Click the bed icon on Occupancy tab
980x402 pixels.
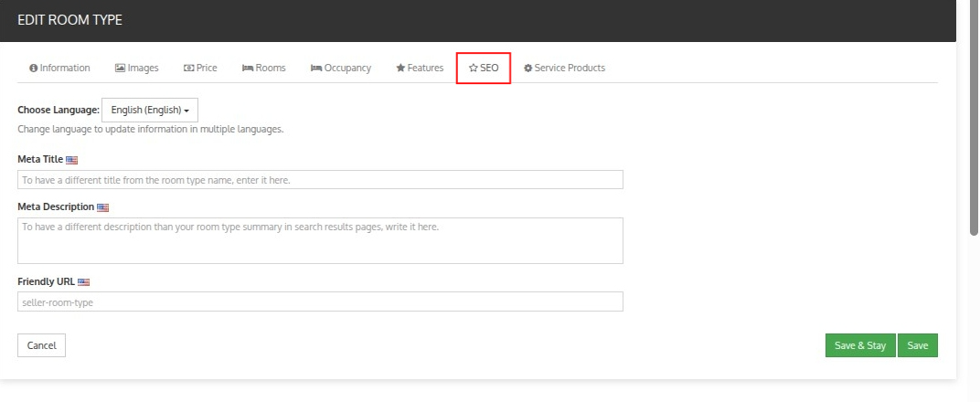pyautogui.click(x=316, y=68)
